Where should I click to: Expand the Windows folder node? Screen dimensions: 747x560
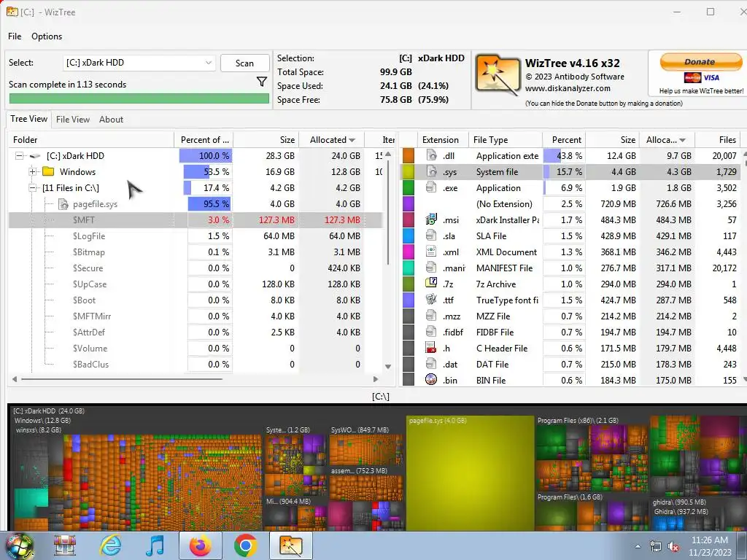click(32, 171)
